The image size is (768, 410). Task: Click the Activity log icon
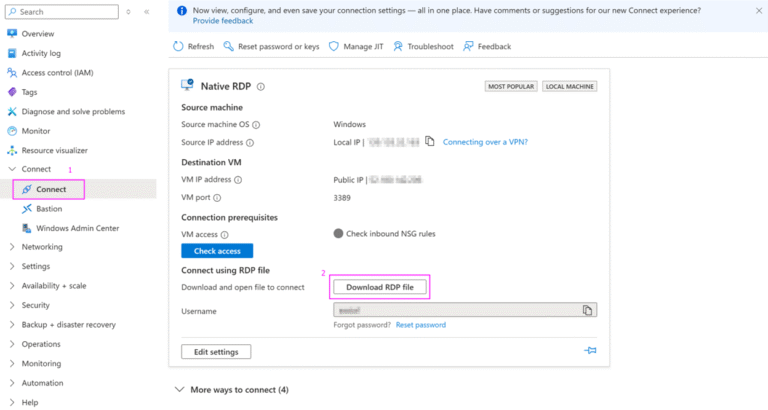(x=12, y=53)
